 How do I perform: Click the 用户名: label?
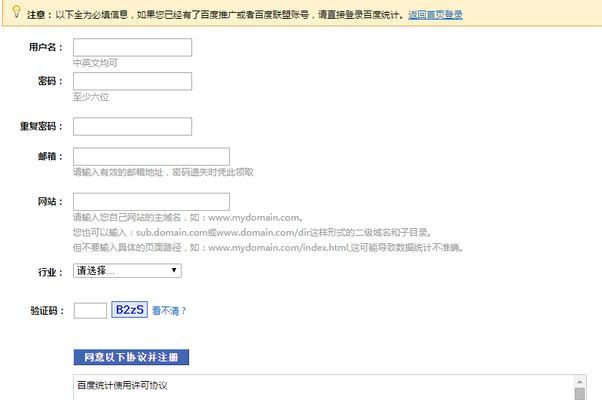[46, 47]
